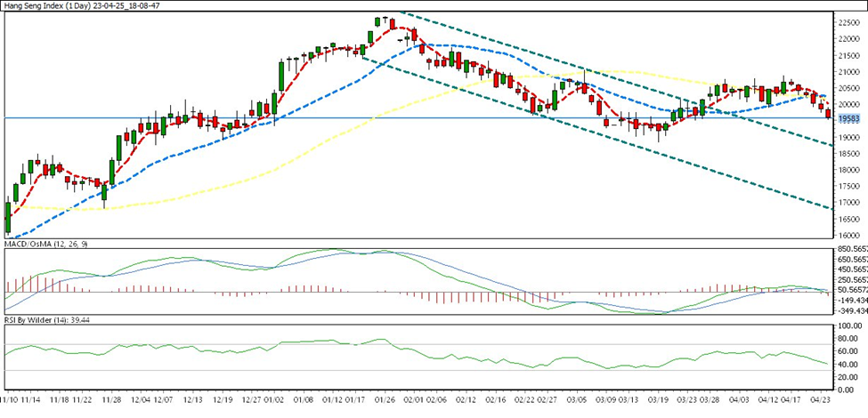The height and width of the screenshot is (418, 868).
Task: Click the MACD/OsMA (12, 26, 9) indicator label
Action: click(x=48, y=244)
